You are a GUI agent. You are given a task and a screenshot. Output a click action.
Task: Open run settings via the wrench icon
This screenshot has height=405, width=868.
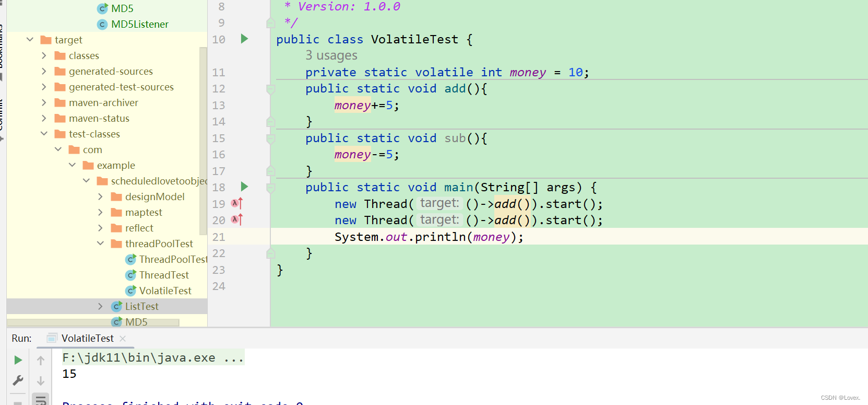(x=18, y=380)
